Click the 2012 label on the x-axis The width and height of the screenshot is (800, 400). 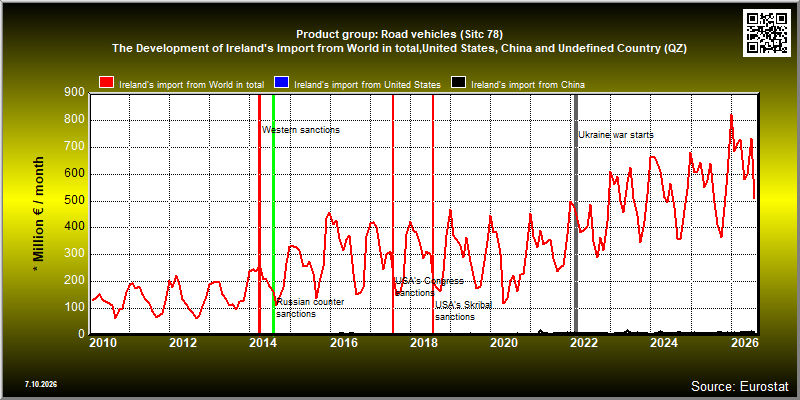183,342
